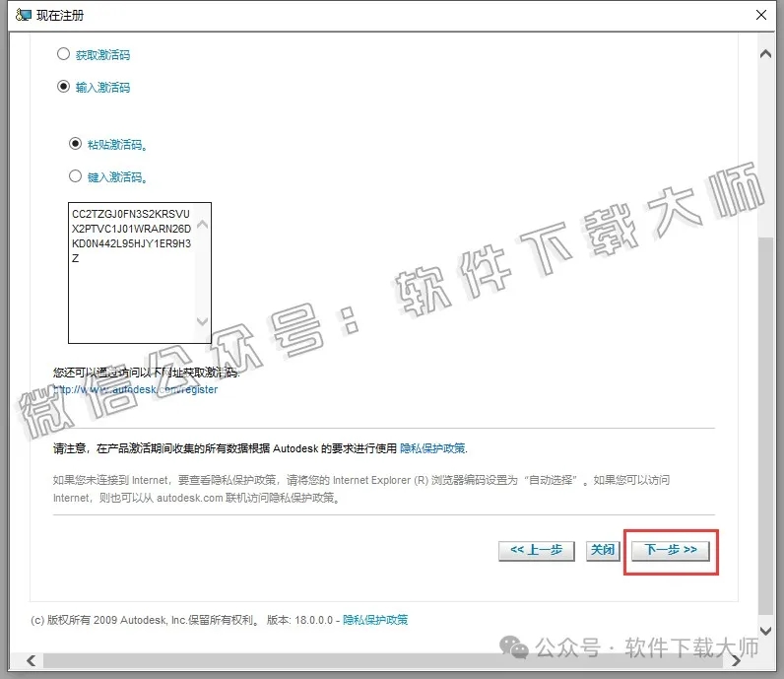Click the horizontal scrollbar thumb
784x679 pixels.
383,660
